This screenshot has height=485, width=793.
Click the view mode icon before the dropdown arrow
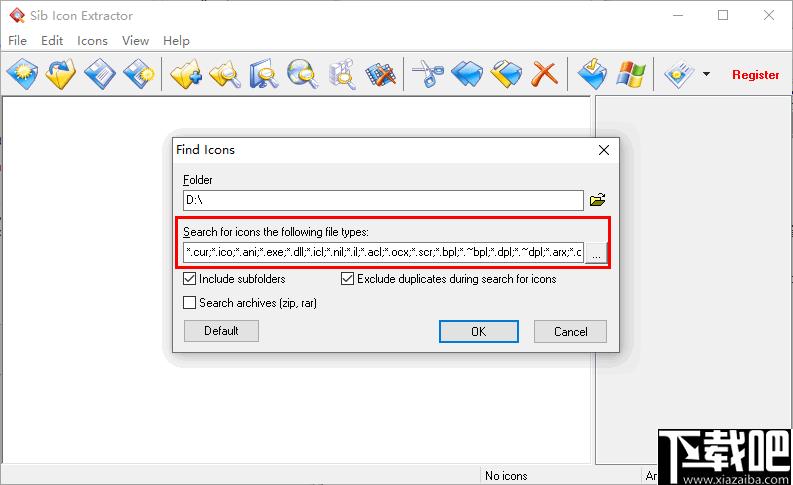coord(678,74)
